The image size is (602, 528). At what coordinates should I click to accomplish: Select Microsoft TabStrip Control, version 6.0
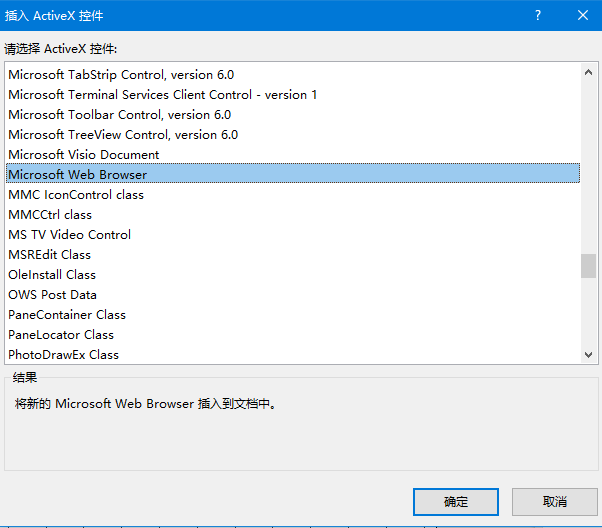(121, 75)
